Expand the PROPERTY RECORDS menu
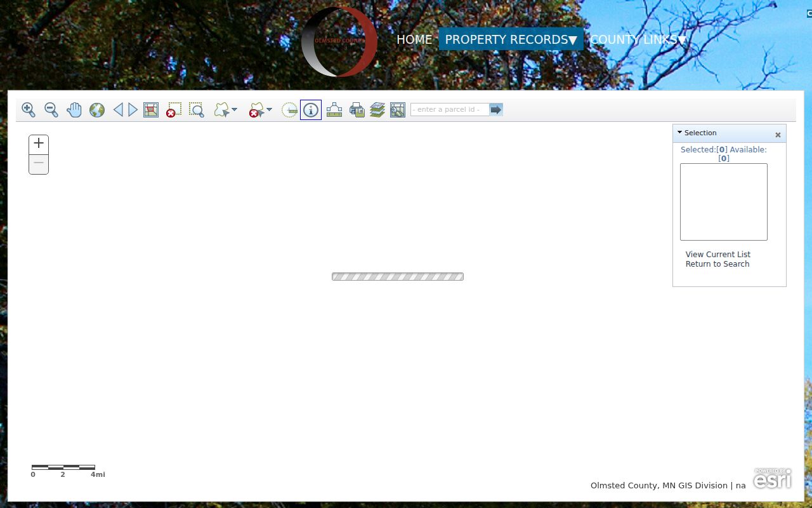 [511, 39]
